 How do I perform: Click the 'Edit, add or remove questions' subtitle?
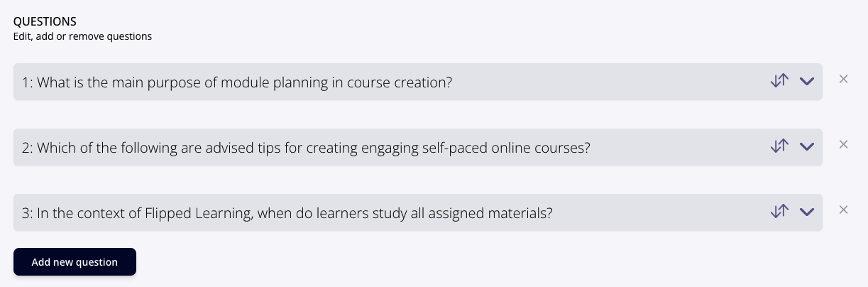tap(82, 36)
